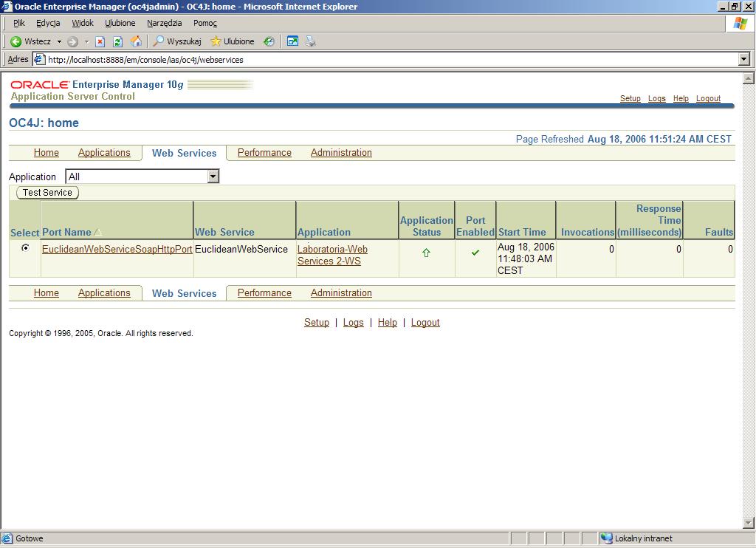Select top Web Services tab
This screenshot has height=548, width=756.
(x=184, y=153)
